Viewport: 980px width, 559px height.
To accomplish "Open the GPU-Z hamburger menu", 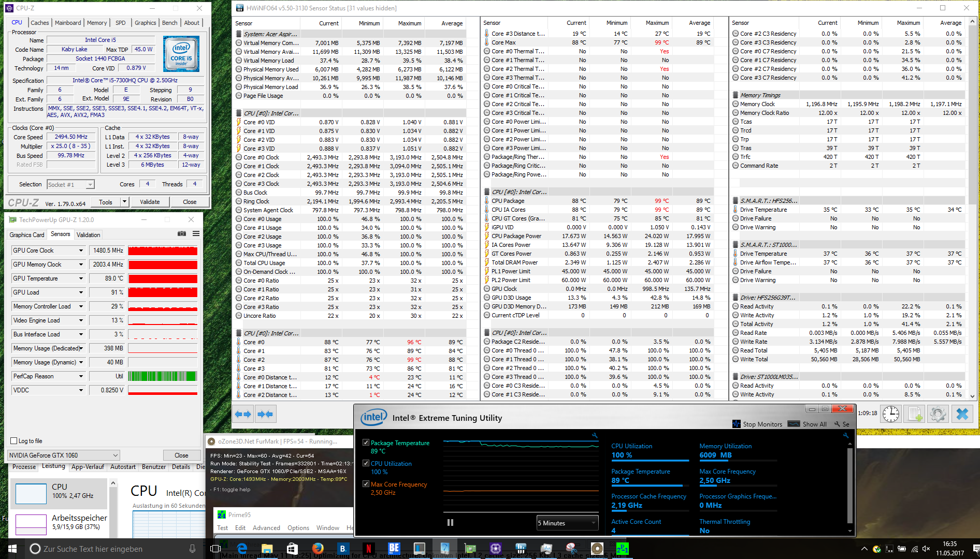I will tap(196, 234).
